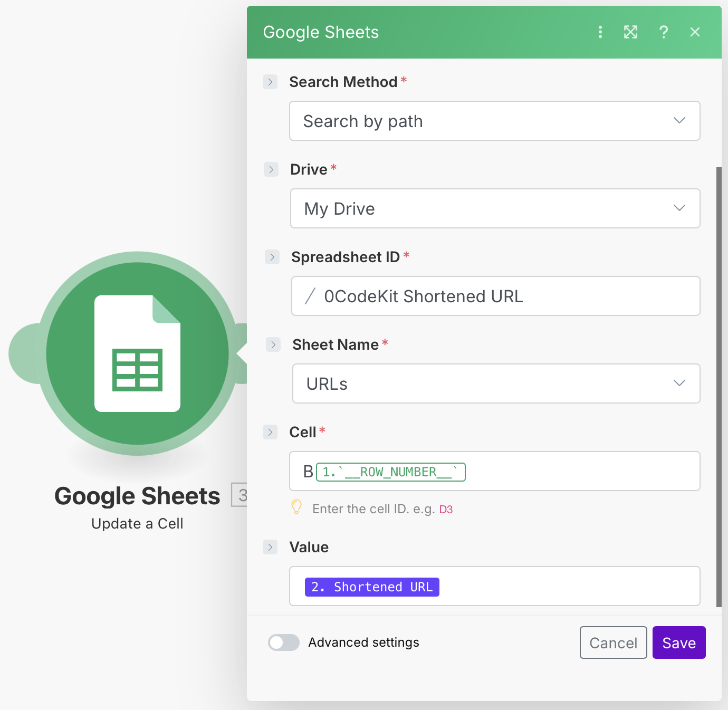Open the help question mark icon
This screenshot has width=728, height=710.
pos(664,32)
